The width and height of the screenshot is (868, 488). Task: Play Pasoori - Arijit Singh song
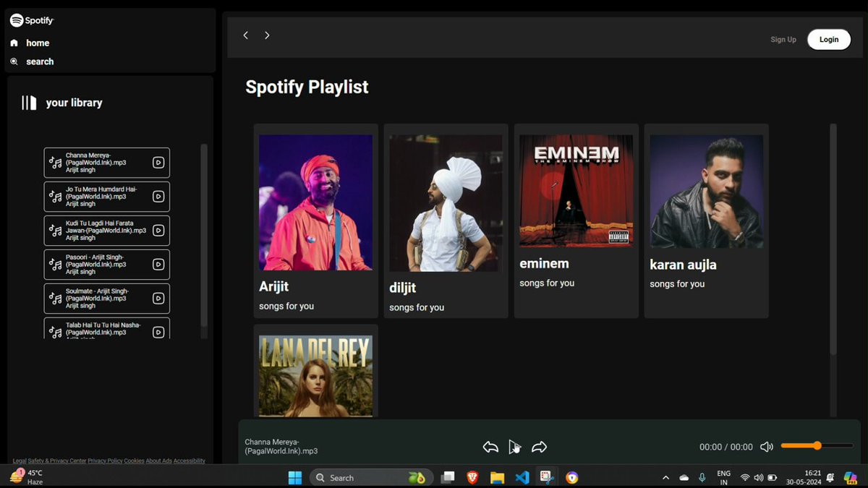coord(158,265)
